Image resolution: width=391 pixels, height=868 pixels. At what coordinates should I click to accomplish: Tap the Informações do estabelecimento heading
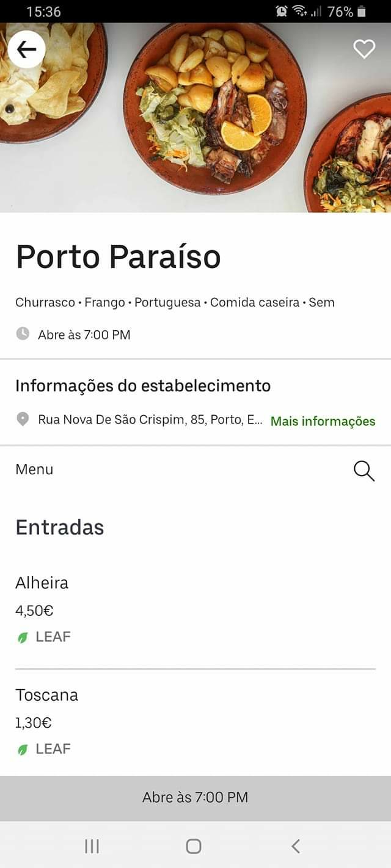(143, 386)
